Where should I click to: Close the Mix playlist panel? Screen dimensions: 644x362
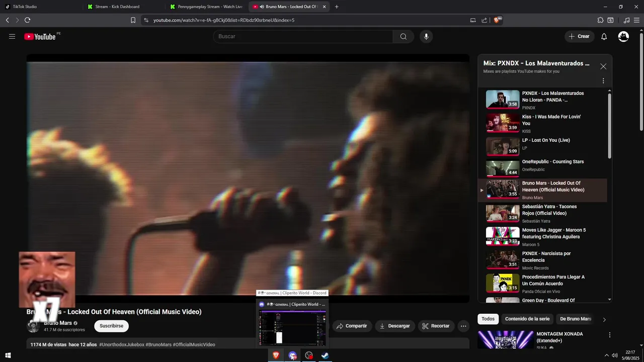point(603,66)
